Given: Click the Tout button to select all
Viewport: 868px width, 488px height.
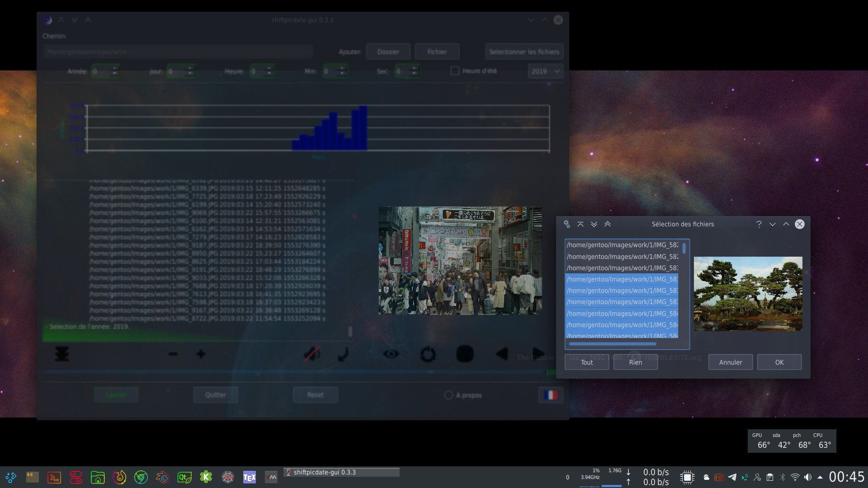Looking at the screenshot, I should tap(586, 362).
